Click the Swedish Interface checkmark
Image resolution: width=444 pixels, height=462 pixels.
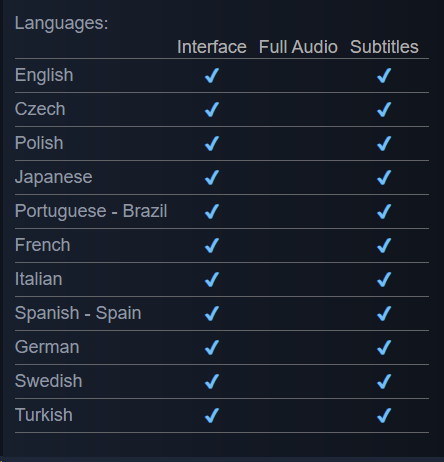pos(212,382)
